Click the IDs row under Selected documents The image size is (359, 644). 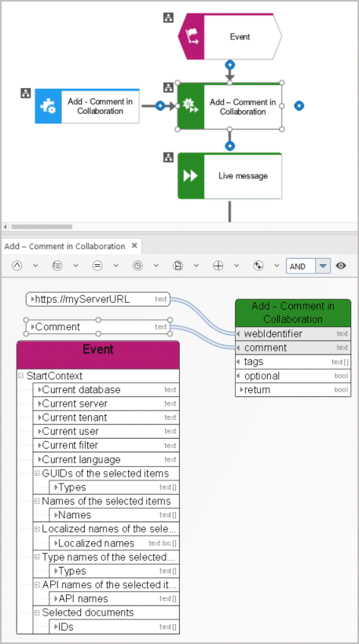pyautogui.click(x=114, y=627)
